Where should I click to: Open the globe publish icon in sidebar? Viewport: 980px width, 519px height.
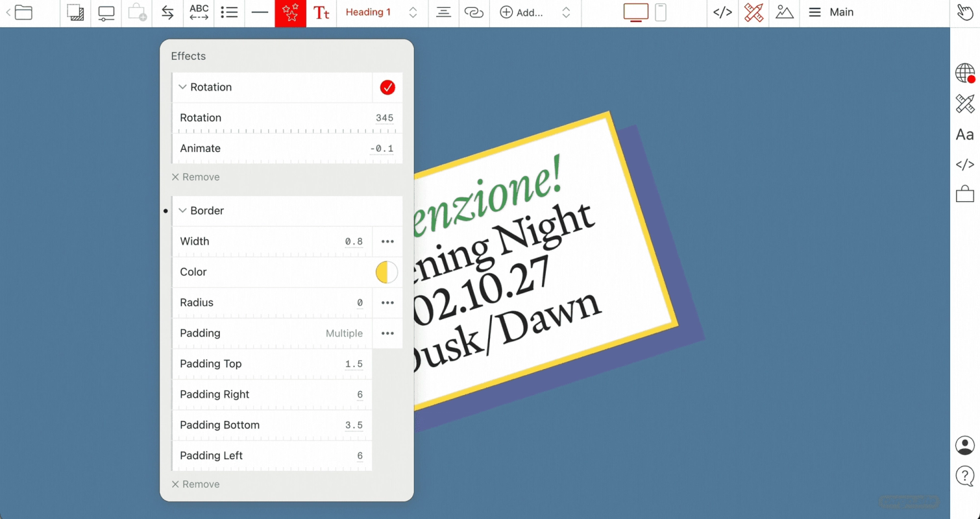click(x=965, y=73)
